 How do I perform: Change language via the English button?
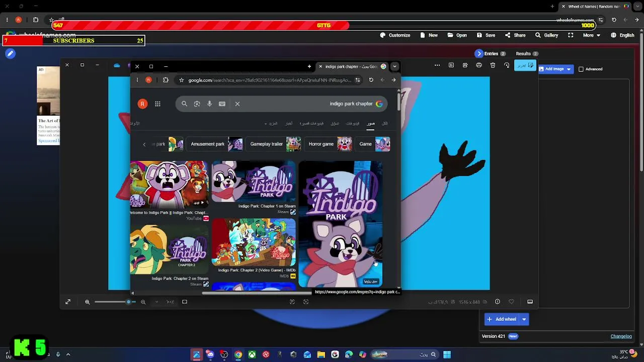pyautogui.click(x=622, y=35)
